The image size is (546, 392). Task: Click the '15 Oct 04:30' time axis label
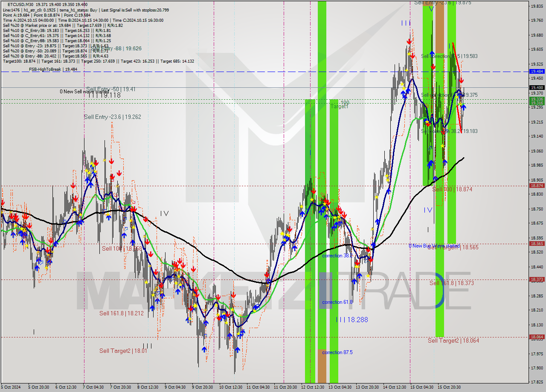click(421, 387)
